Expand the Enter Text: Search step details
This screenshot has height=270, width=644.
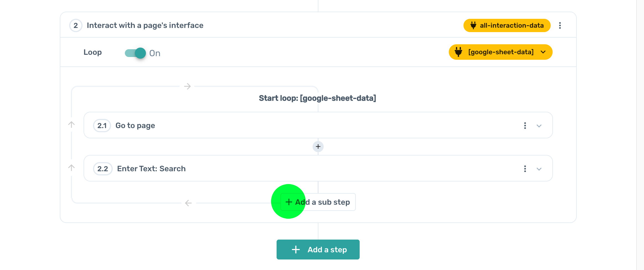coord(539,169)
